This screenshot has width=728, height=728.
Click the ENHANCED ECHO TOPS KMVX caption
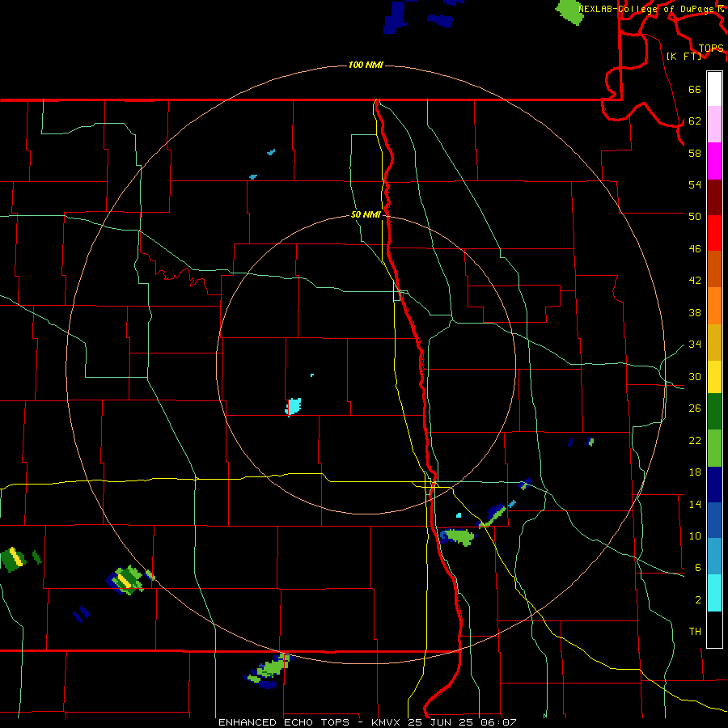[367, 722]
